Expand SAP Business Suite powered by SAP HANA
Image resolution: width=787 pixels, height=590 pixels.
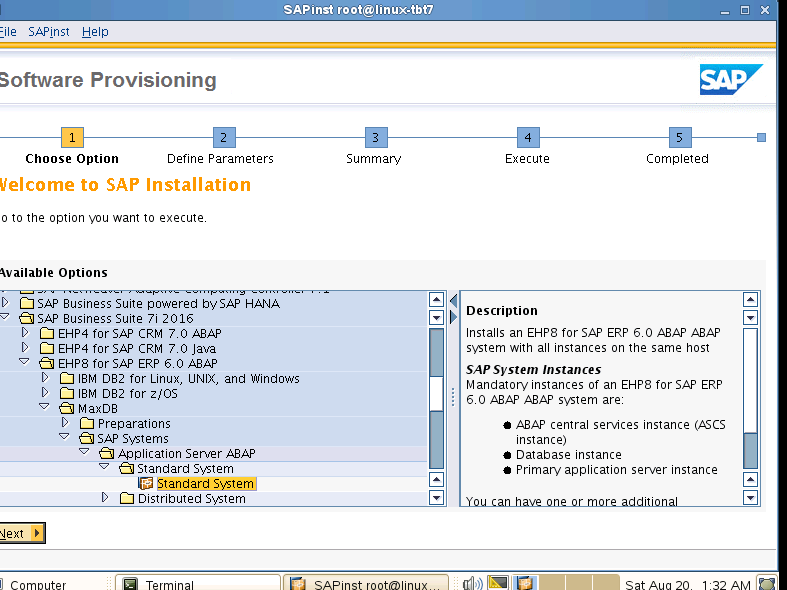tap(6, 303)
